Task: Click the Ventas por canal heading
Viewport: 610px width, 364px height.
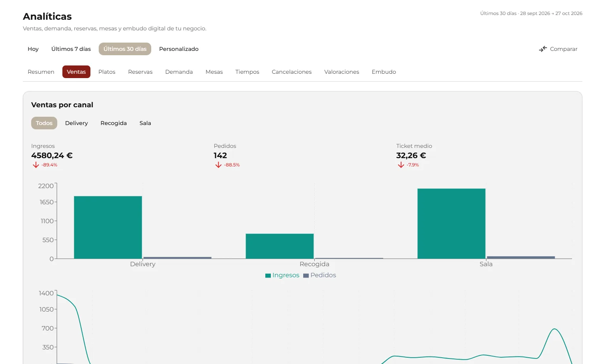Action: click(x=62, y=105)
